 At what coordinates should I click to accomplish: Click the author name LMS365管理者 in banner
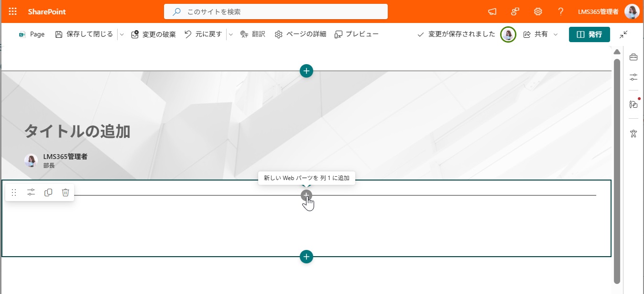(x=65, y=157)
